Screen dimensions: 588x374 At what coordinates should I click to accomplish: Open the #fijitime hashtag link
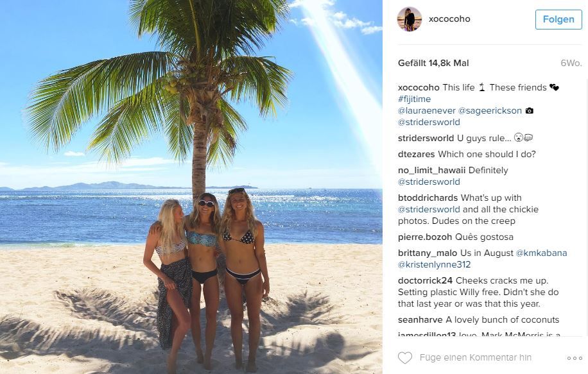pos(415,99)
